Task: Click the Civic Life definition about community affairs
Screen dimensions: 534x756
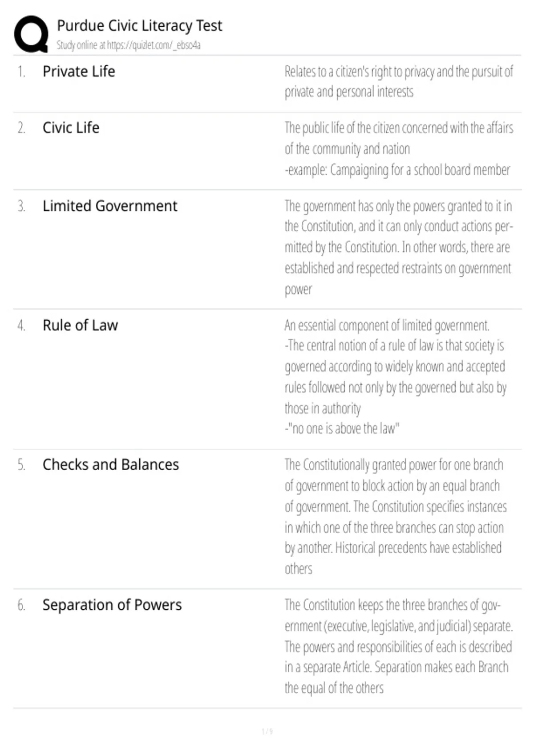Action: tap(399, 138)
